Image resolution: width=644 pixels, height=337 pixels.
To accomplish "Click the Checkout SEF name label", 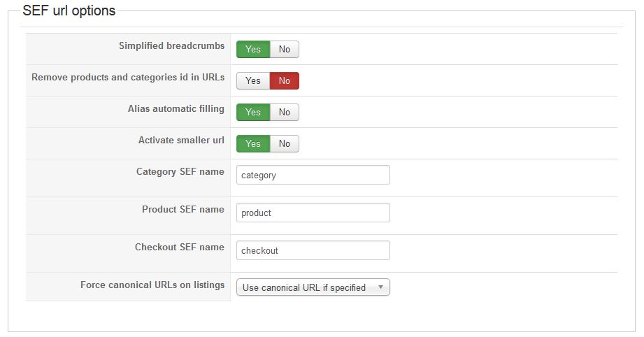I will pos(180,248).
